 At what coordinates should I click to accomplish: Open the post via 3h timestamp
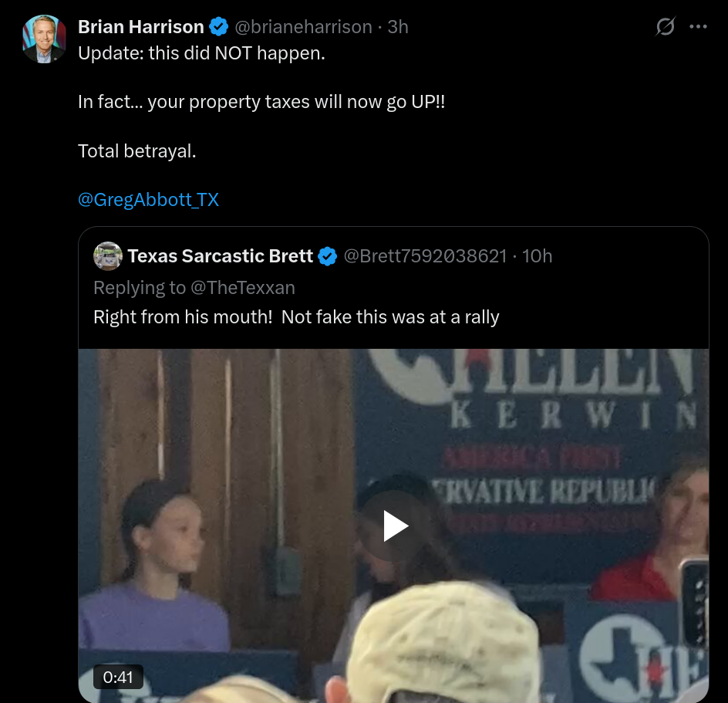(397, 27)
